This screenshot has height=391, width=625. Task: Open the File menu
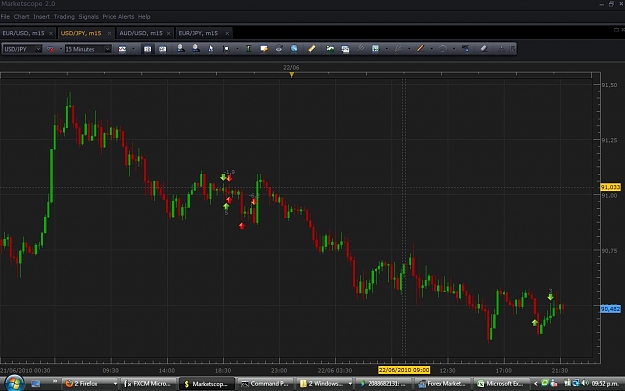[x=5, y=17]
